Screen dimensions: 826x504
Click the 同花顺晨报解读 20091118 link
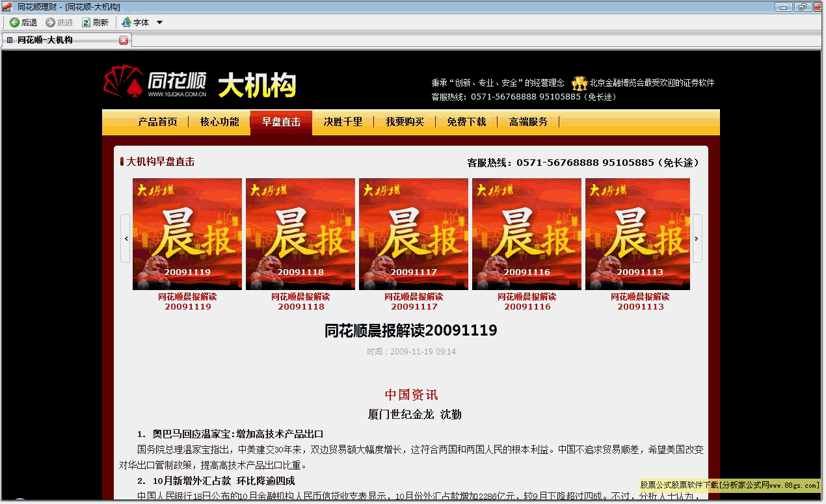(300, 302)
